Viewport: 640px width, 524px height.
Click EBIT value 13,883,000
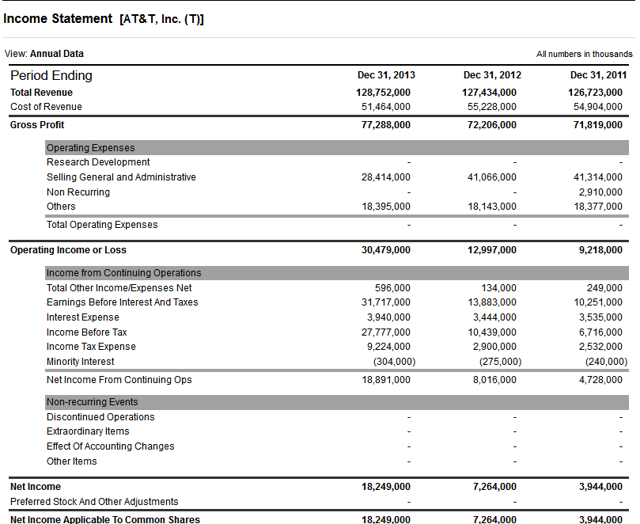tap(492, 302)
